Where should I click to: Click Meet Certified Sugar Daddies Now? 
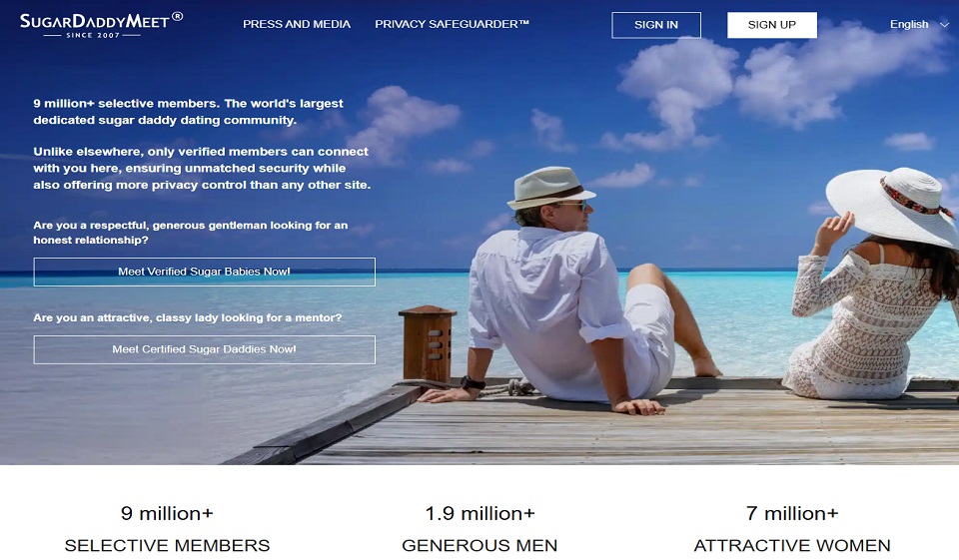[x=204, y=349]
